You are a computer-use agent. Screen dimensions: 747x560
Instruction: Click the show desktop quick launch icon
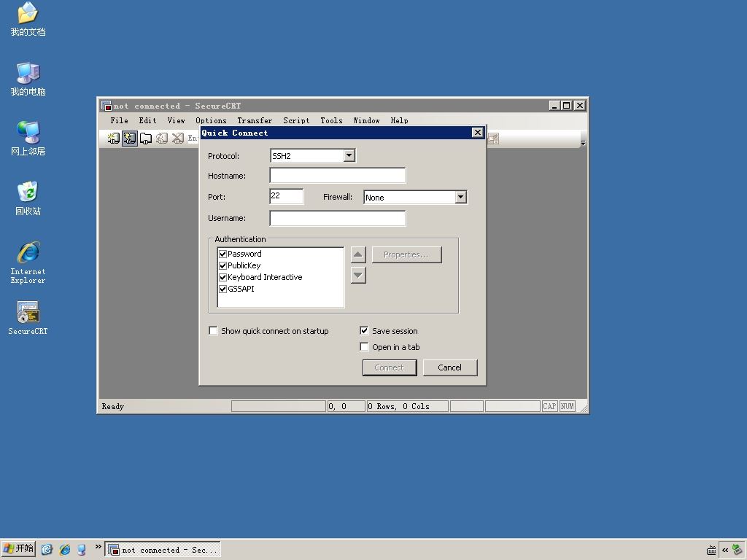pos(82,550)
